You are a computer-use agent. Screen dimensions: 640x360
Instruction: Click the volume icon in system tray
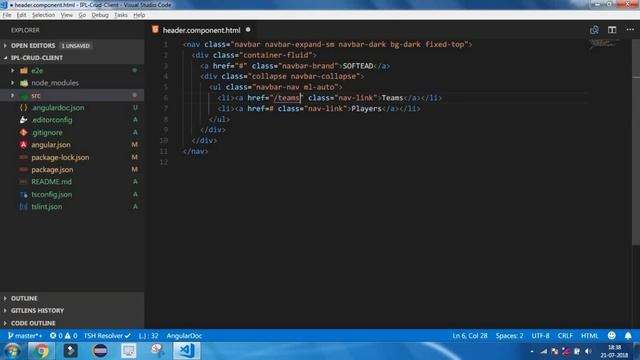click(588, 351)
